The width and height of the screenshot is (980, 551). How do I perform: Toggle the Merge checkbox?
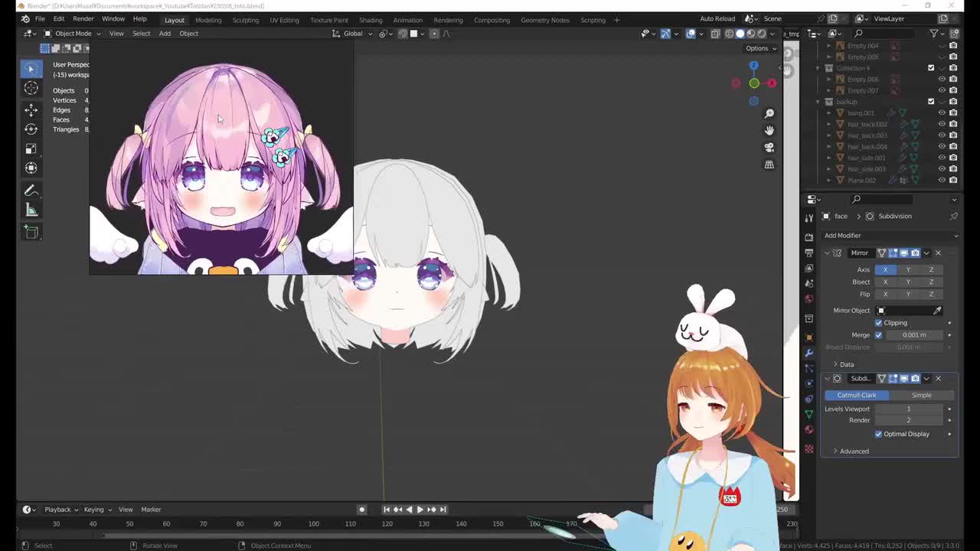tap(879, 334)
